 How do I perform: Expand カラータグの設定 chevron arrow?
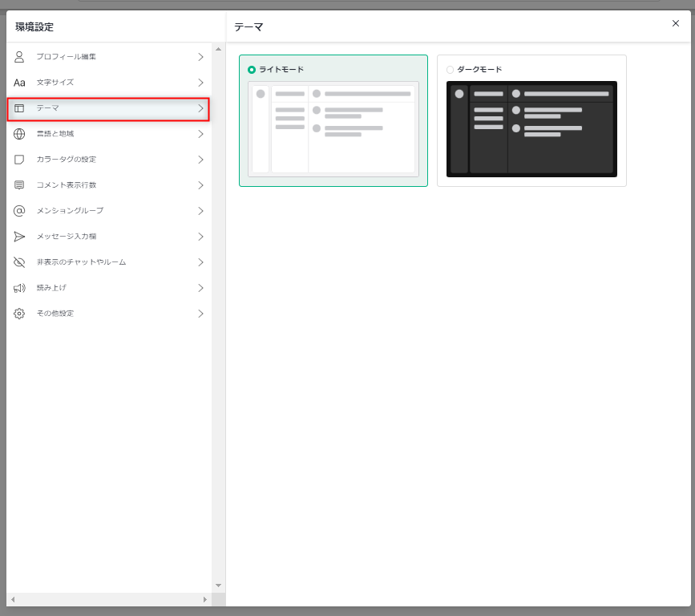pyautogui.click(x=200, y=160)
